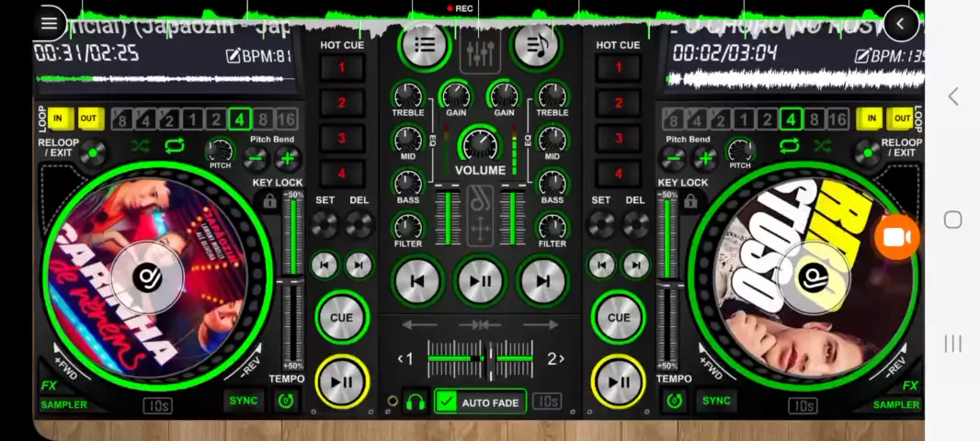Open the hamburger menu in top-left
Viewport: 980px width, 441px height.
click(x=49, y=24)
